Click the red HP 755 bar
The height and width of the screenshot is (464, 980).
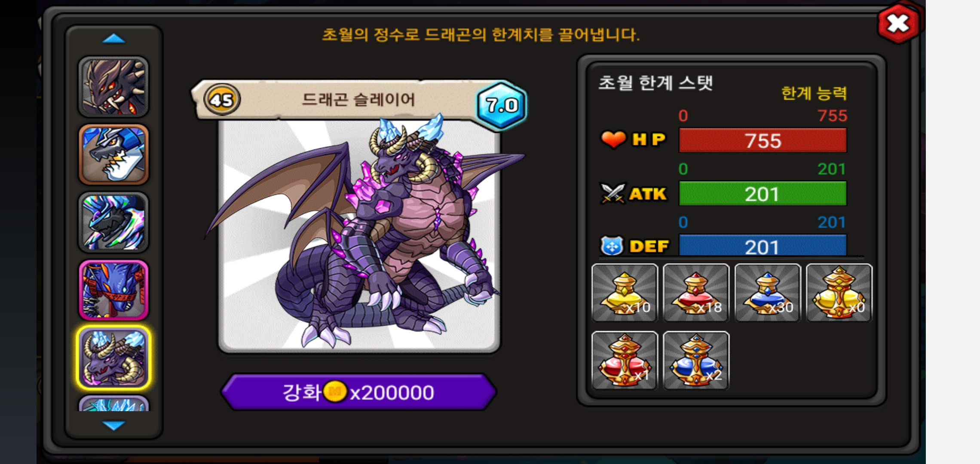coord(763,140)
